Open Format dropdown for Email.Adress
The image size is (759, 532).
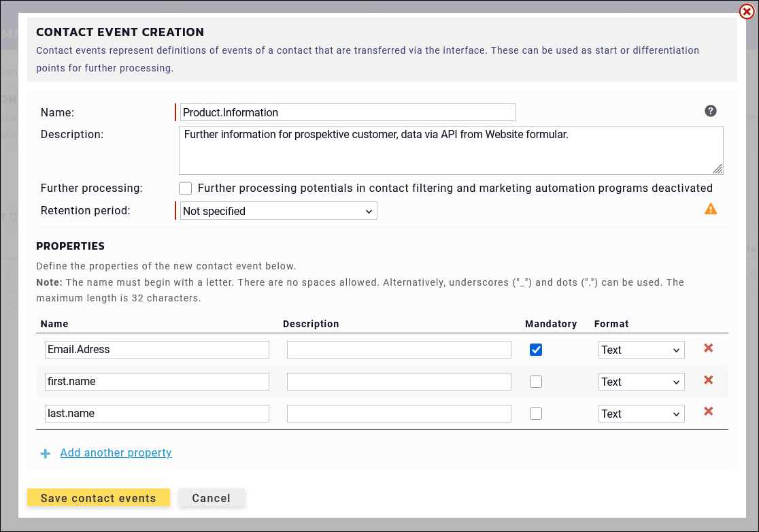click(641, 350)
